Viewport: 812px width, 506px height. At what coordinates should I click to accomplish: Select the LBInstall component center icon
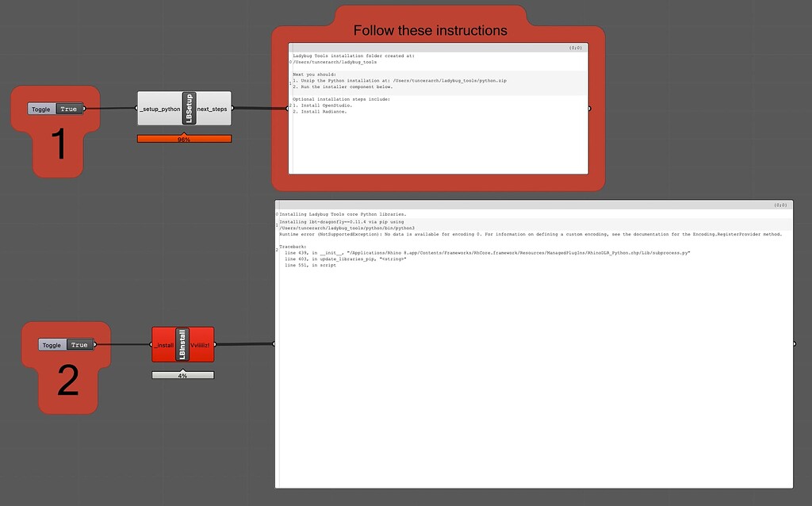click(x=182, y=344)
